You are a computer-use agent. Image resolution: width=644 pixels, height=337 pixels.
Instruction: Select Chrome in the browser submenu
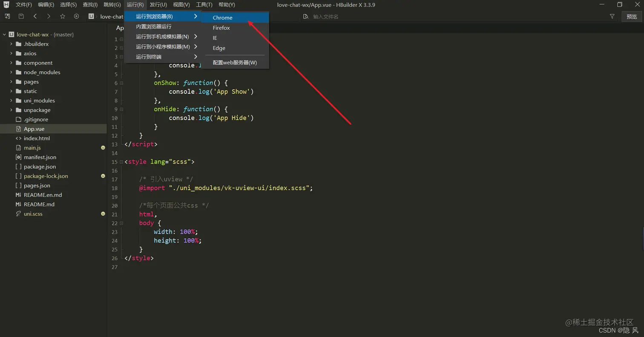click(235, 17)
